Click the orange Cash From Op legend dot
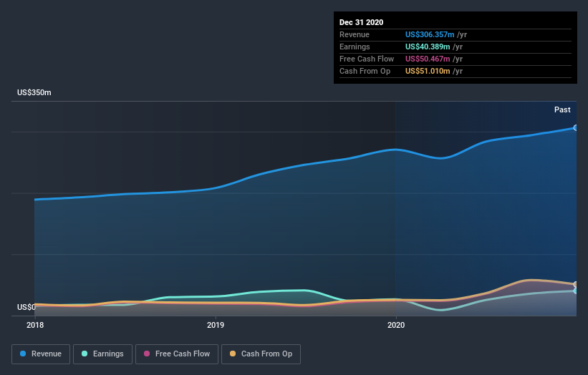 point(233,354)
